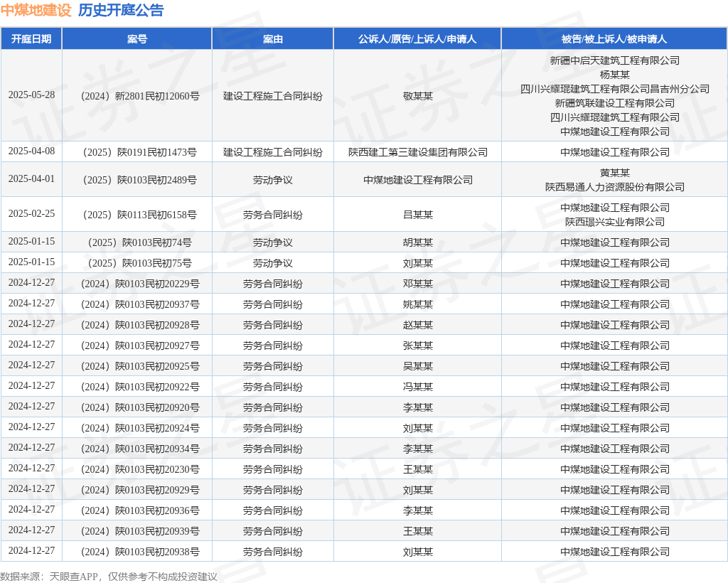This screenshot has height=583, width=728.
Task: Click plaintiff 陕西建工第三建设集团有限公司
Action: pyautogui.click(x=418, y=152)
